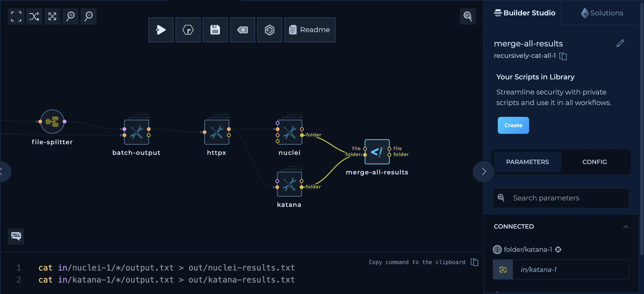The image size is (644, 294).
Task: Expand the left panel via edge arrow
Action: 3,172
